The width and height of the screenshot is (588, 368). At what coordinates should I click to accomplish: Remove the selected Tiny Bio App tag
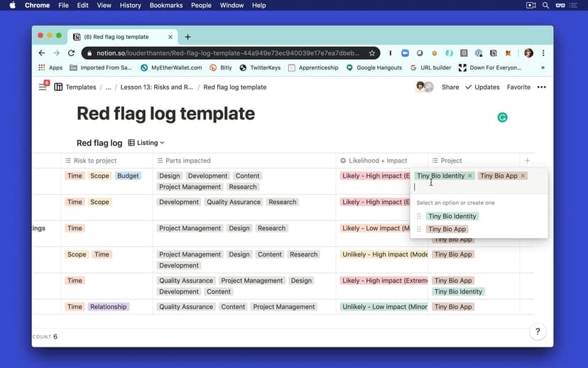523,176
